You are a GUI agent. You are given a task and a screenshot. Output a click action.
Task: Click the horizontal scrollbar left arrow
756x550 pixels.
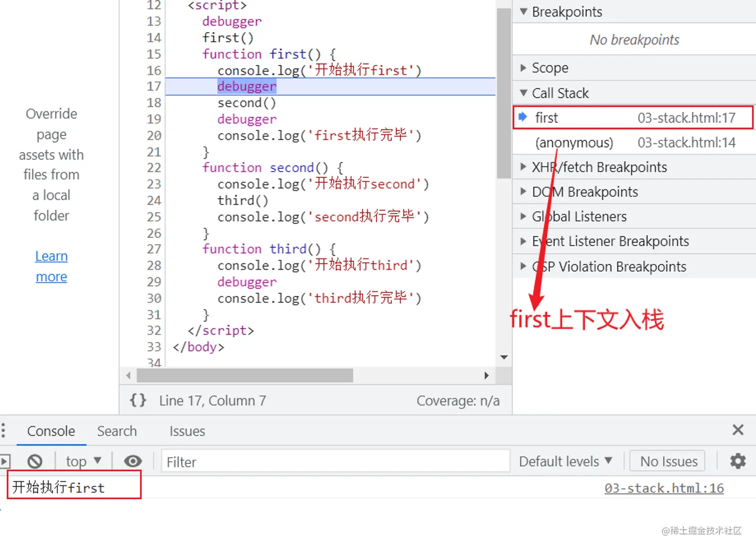(128, 375)
